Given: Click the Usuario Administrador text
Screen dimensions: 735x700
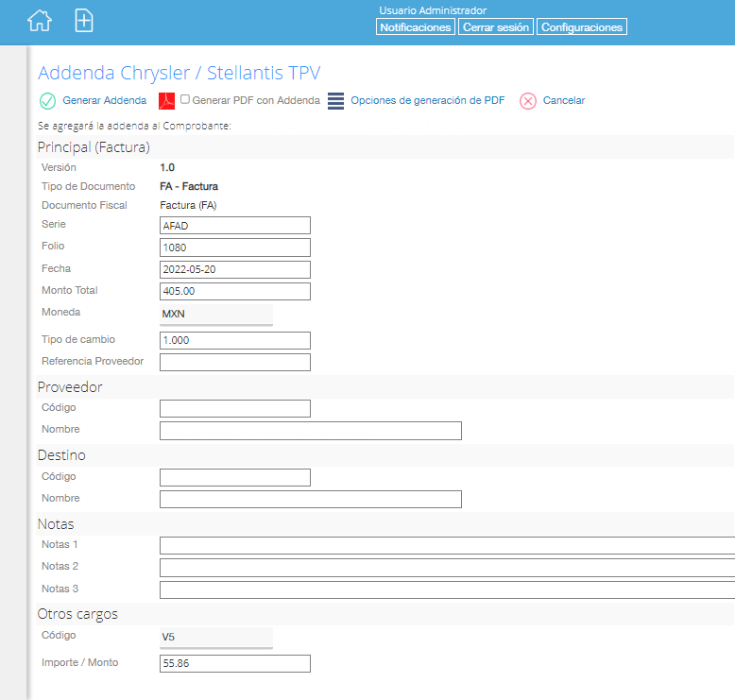Looking at the screenshot, I should (433, 10).
